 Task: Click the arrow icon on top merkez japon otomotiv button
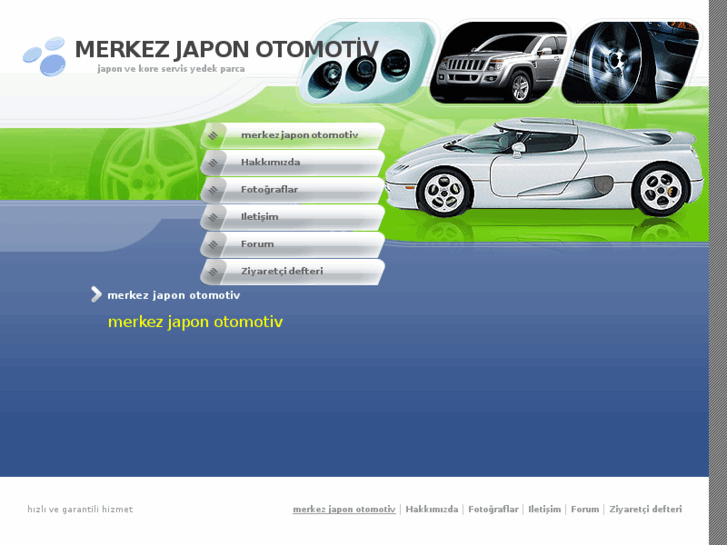pos(213,135)
